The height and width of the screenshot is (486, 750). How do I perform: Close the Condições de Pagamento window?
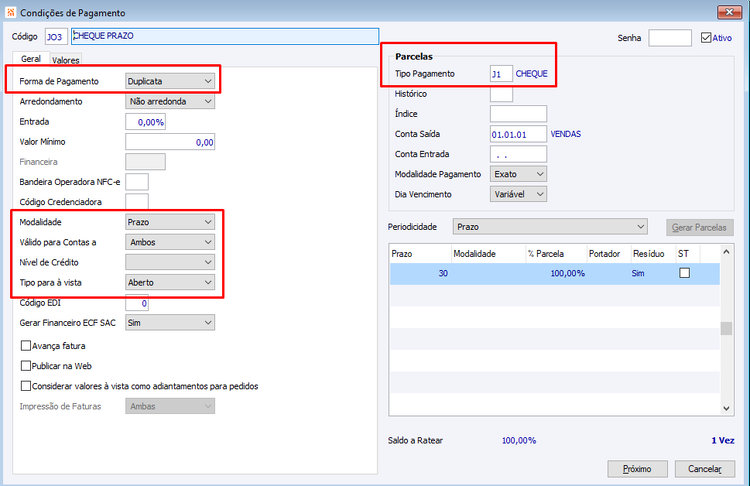[729, 12]
